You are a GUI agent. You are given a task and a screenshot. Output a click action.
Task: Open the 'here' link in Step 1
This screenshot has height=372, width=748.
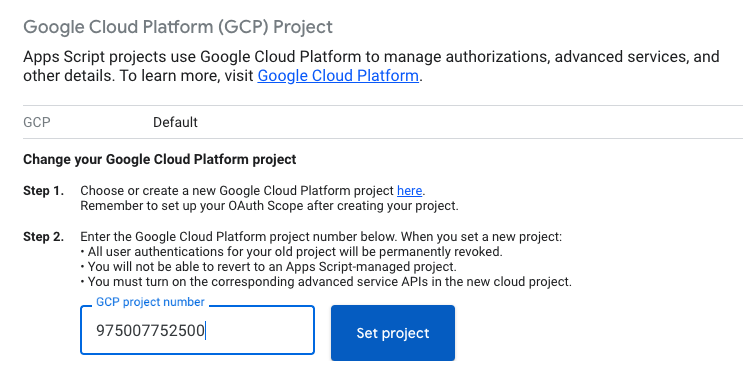coord(409,191)
